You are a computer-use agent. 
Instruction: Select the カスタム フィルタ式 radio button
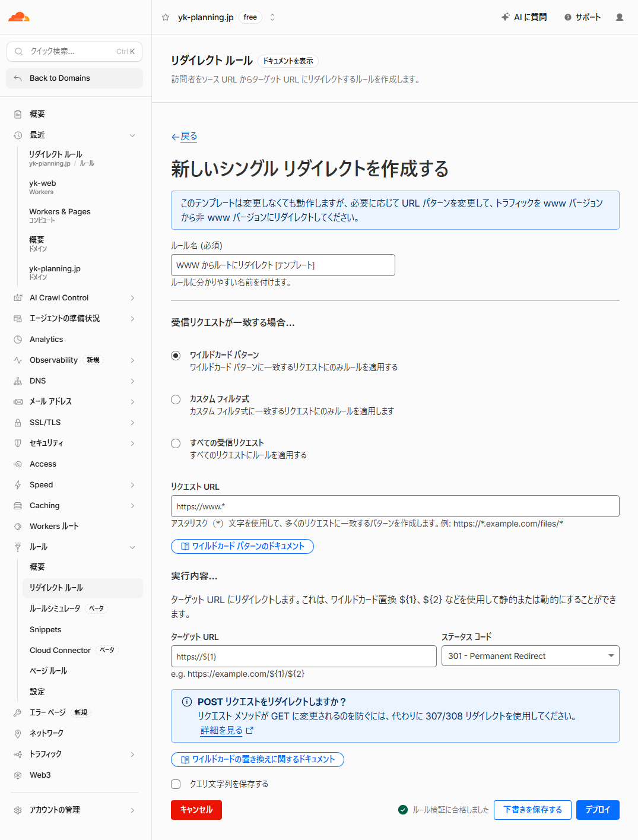click(176, 400)
